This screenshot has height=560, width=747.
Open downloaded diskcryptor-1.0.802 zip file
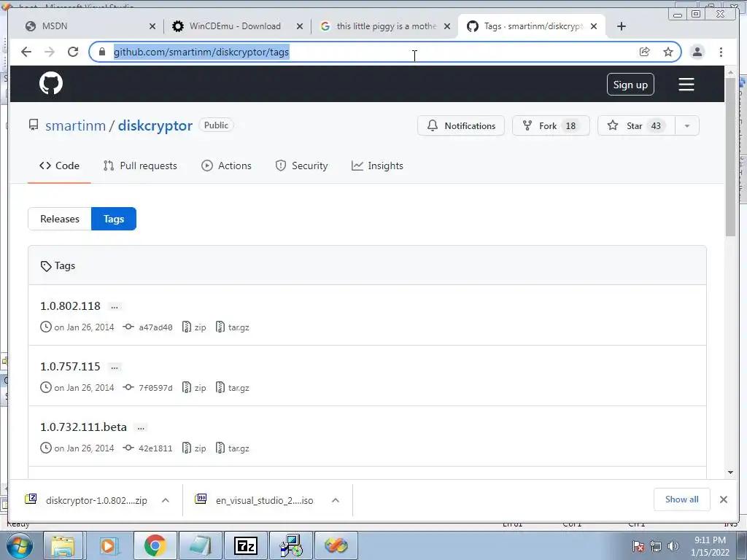87,500
